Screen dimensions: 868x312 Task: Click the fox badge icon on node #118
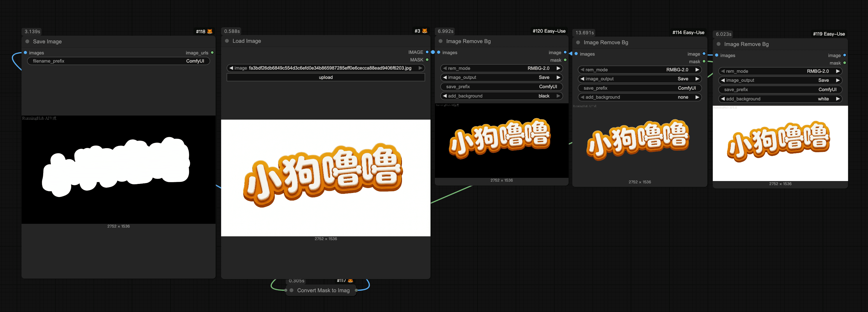tap(210, 32)
